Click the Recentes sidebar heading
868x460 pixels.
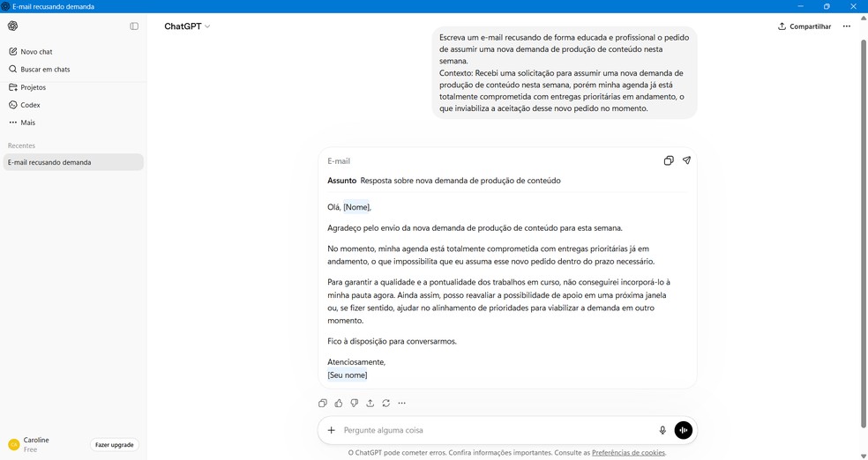click(x=21, y=145)
